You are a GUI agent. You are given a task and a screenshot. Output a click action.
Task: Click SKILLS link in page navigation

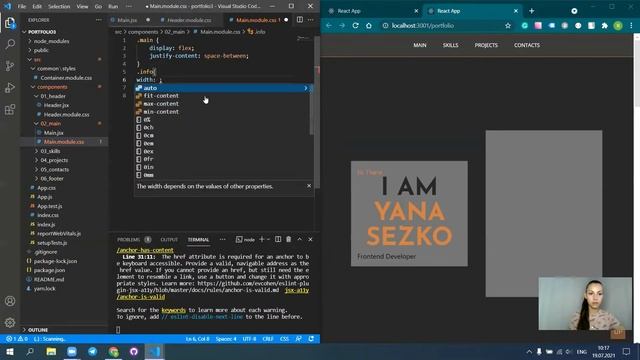[x=450, y=45]
